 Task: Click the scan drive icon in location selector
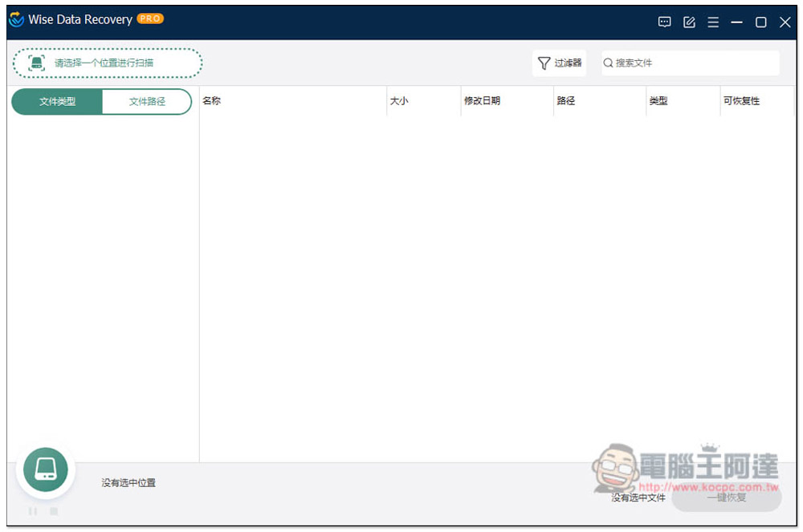pos(36,63)
